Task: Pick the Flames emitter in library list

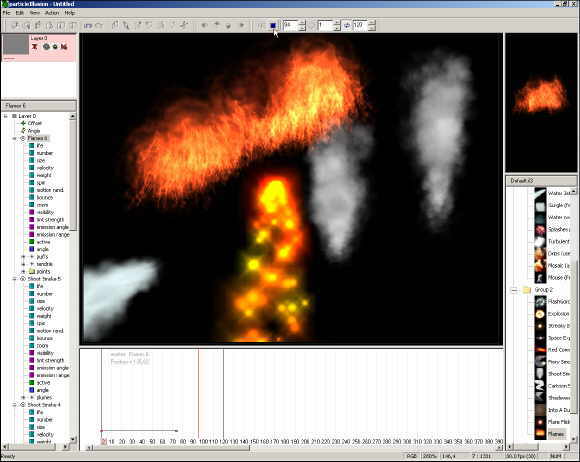Action: coord(556,434)
